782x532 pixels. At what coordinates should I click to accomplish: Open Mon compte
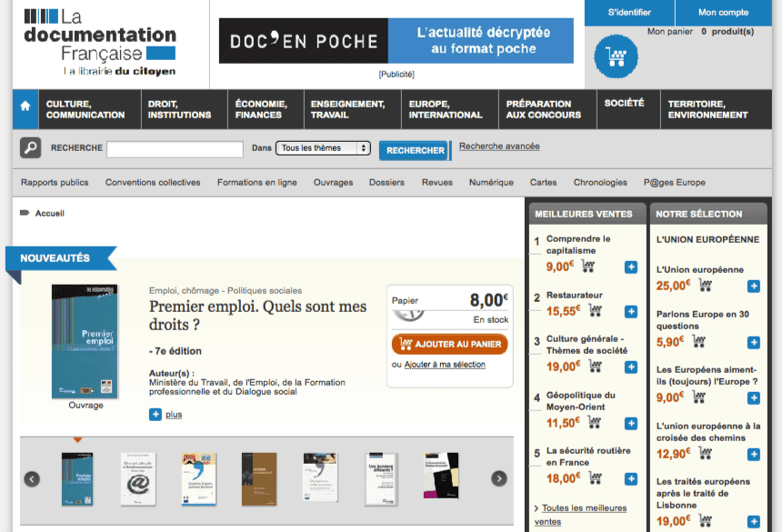[723, 13]
